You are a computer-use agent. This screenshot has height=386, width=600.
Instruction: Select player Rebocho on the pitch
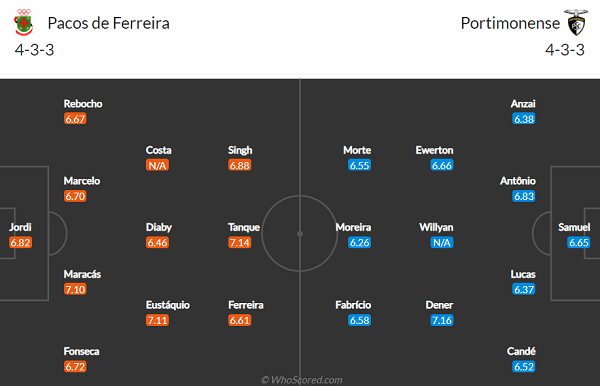click(x=83, y=104)
